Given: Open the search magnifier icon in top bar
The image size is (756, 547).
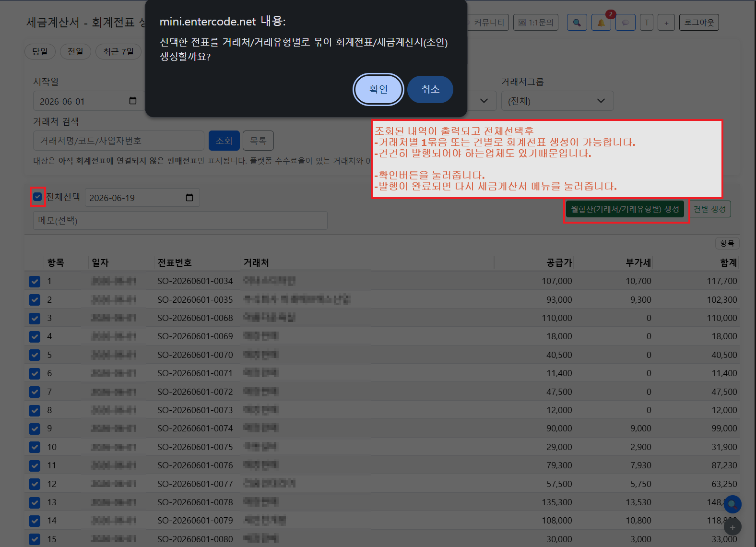Looking at the screenshot, I should 577,23.
